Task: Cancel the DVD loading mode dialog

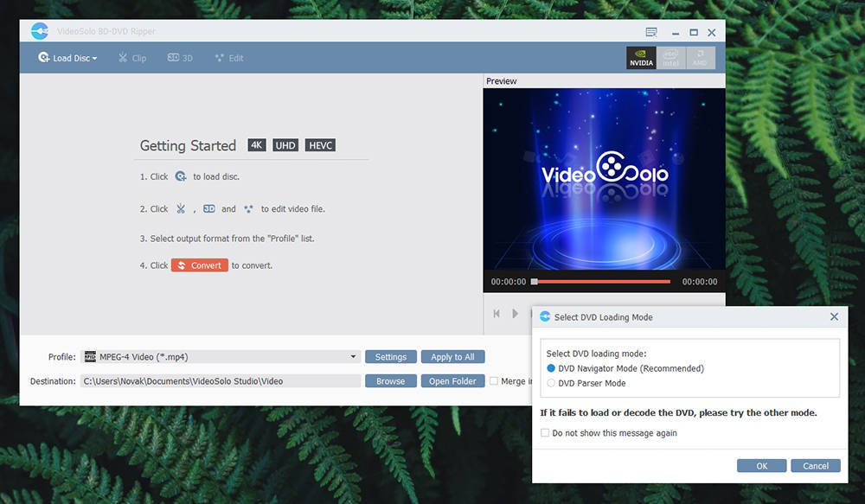Action: 816,466
